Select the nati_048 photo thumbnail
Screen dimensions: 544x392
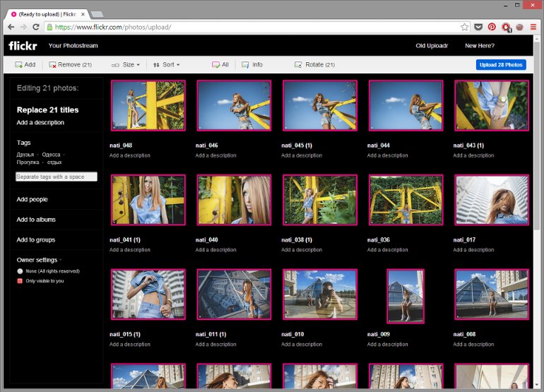(x=148, y=105)
